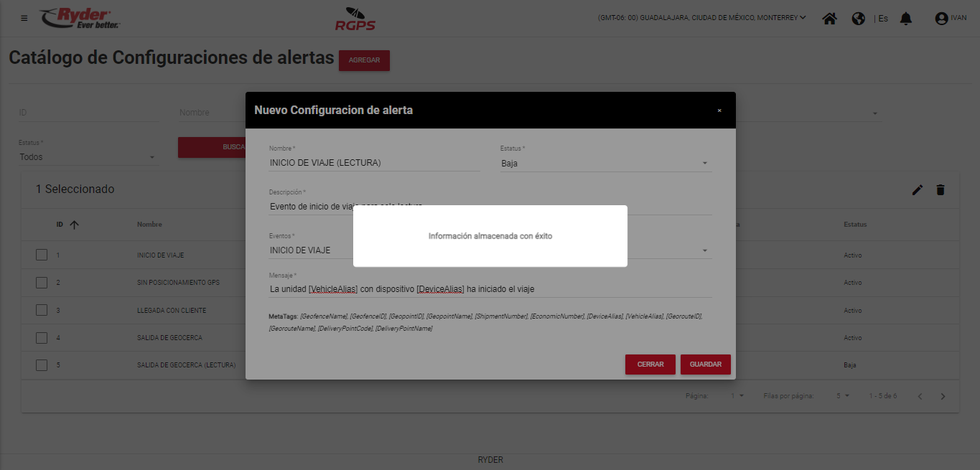The image size is (980, 470).
Task: Click the home icon in header
Action: pyautogui.click(x=829, y=19)
